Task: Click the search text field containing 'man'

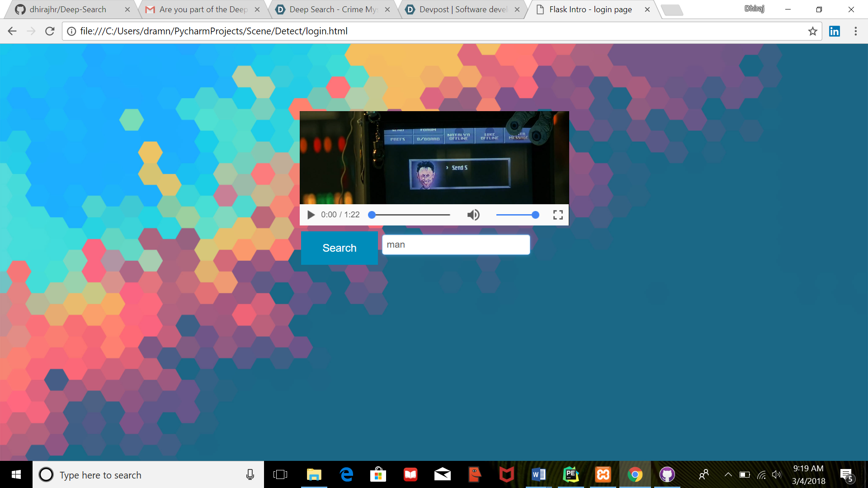Action: 456,245
